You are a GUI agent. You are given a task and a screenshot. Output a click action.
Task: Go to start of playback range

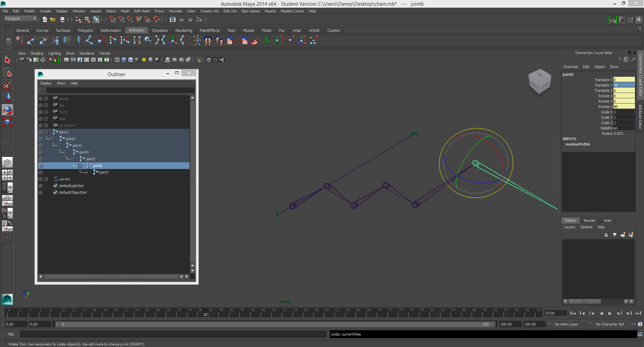(573, 313)
